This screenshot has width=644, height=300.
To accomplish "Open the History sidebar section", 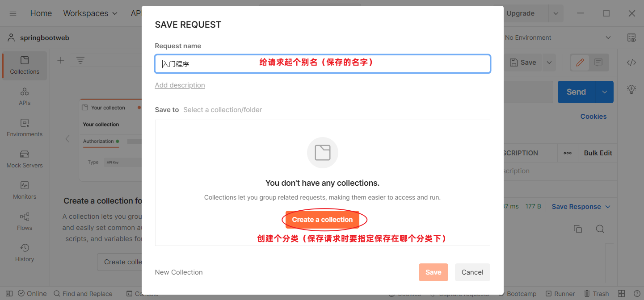I will pos(25,253).
